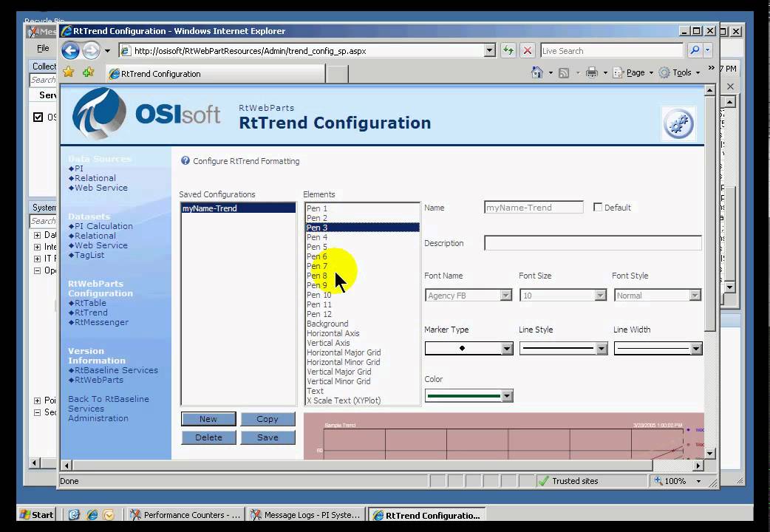This screenshot has height=532, width=770.
Task: Click the Live Search magnifier icon
Action: tap(695, 50)
